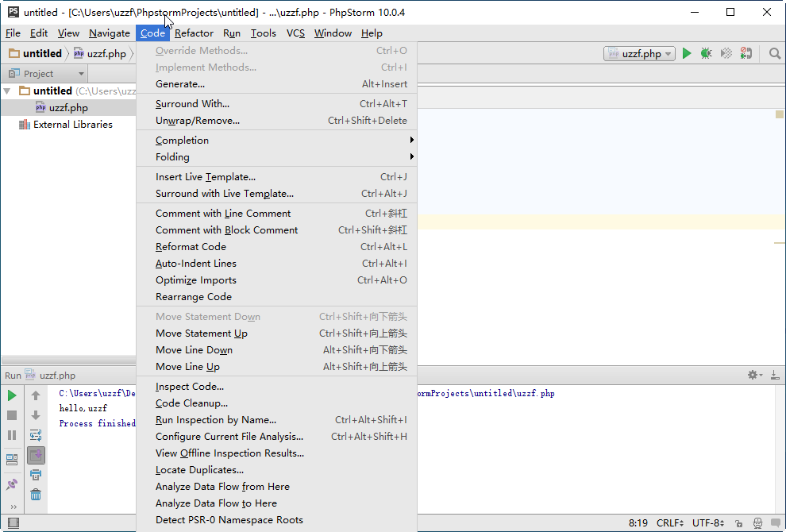Select Move Line Up menu item
Viewport: 786px width, 532px height.
(x=277, y=367)
